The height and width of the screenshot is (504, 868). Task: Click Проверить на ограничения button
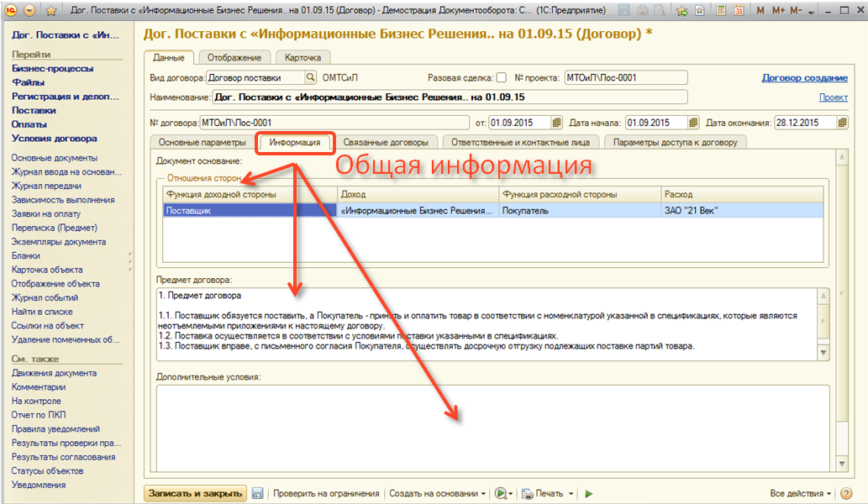point(325,494)
